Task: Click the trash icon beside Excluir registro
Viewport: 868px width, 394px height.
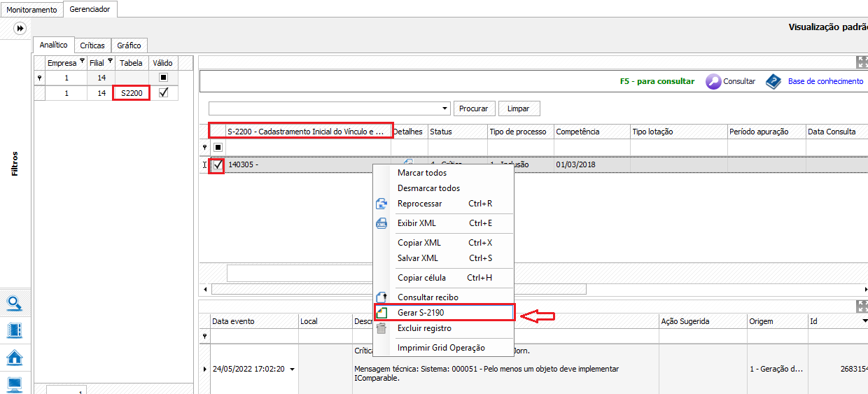Action: click(381, 328)
